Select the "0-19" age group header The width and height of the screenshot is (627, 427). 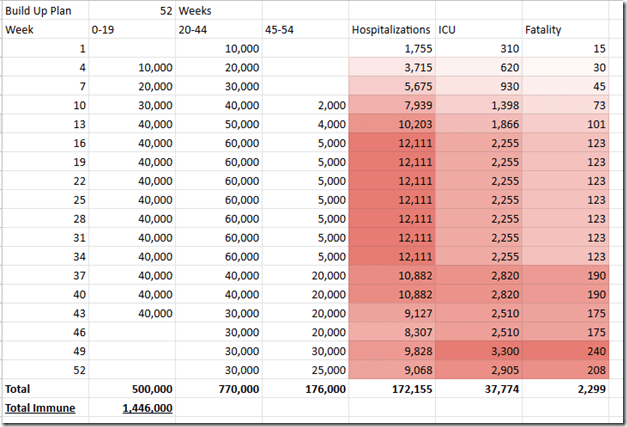point(103,30)
